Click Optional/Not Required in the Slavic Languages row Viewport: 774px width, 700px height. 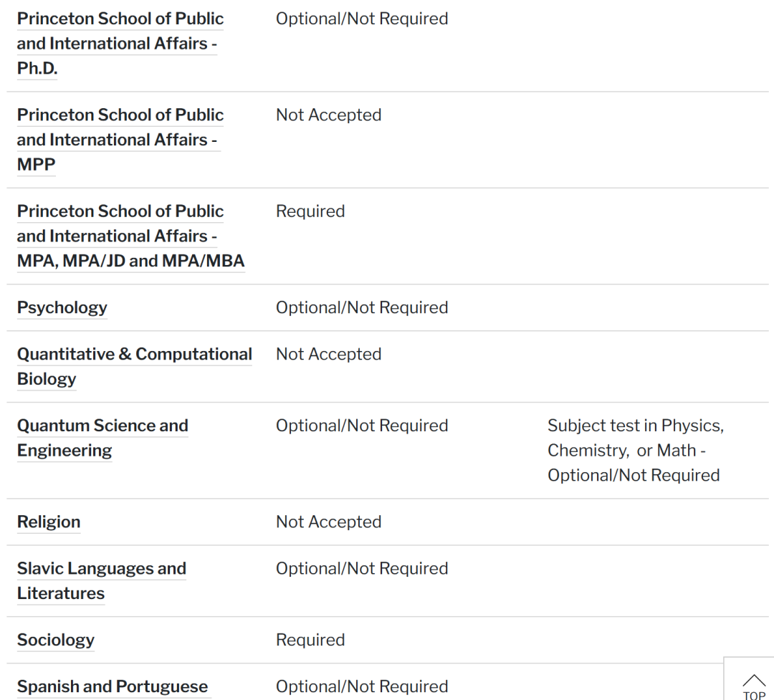(362, 569)
